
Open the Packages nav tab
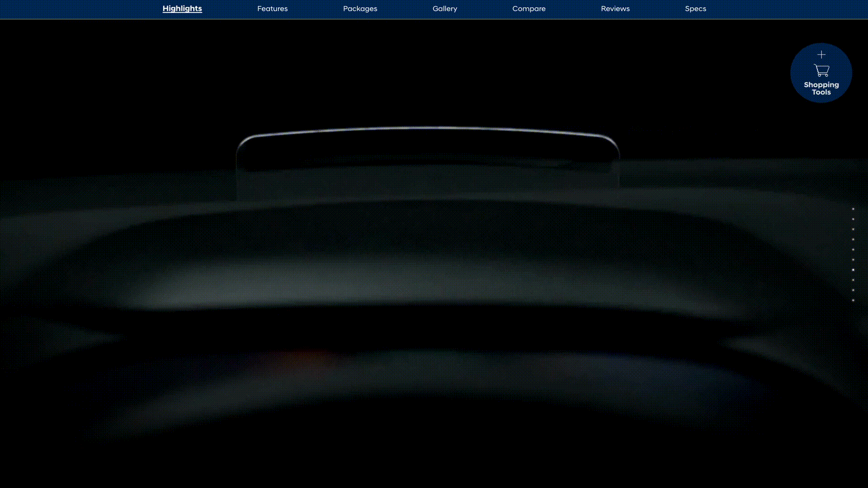pyautogui.click(x=360, y=9)
